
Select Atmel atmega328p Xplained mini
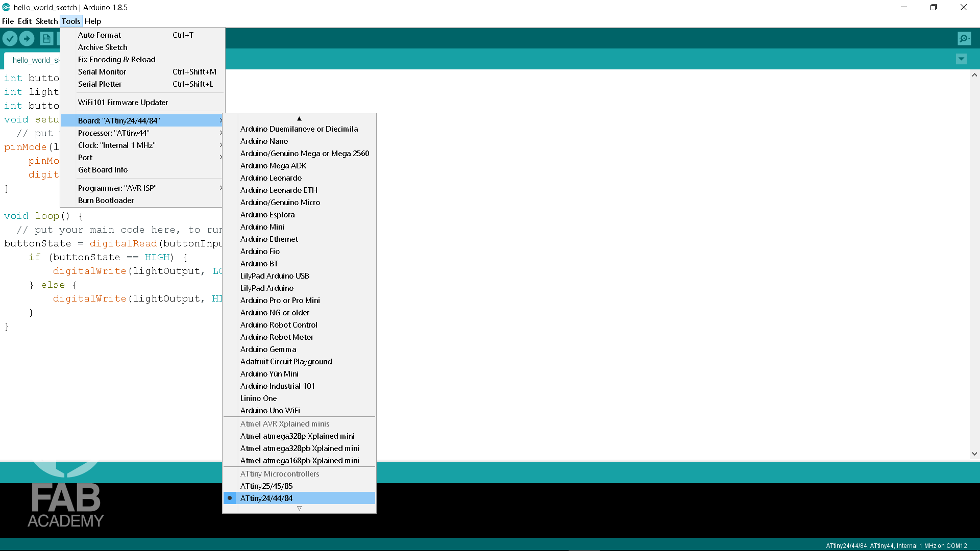click(x=299, y=436)
